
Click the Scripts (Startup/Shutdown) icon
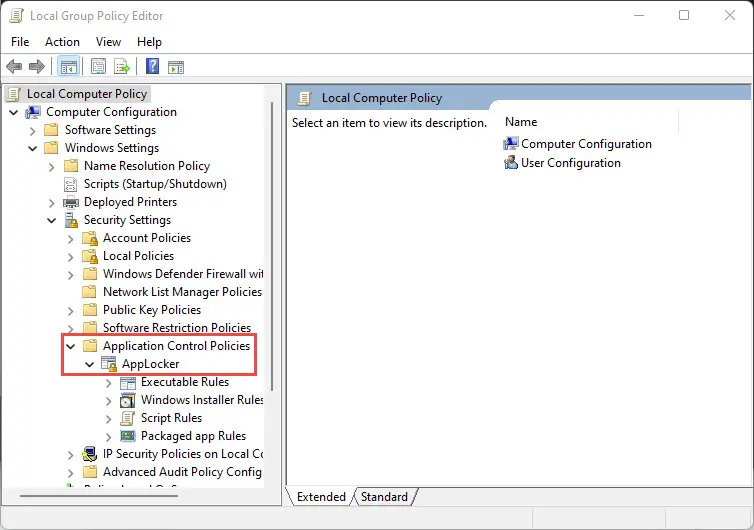71,184
